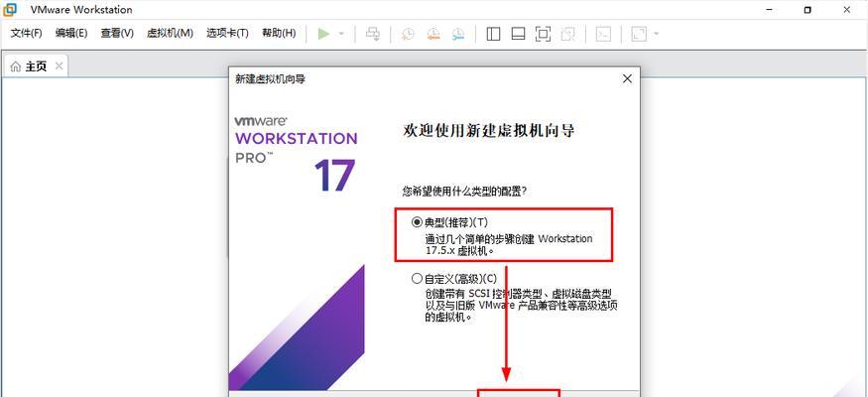Image resolution: width=868 pixels, height=397 pixels.
Task: Open the power options dropdown arrow
Action: 341,34
